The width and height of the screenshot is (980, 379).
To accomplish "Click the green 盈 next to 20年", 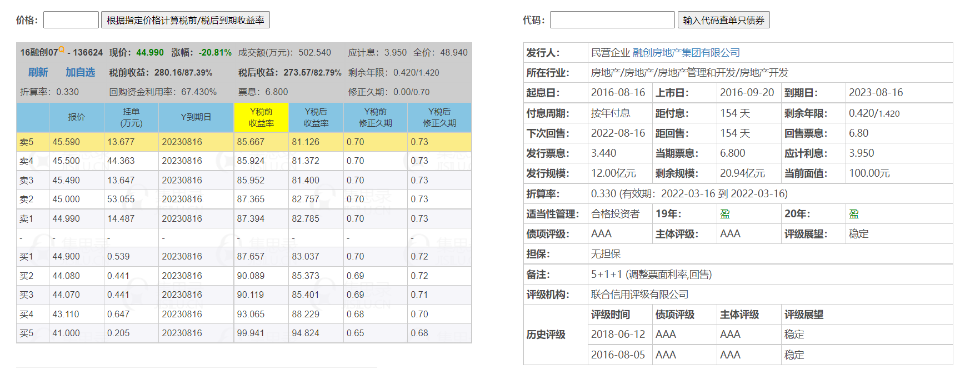I will 854,214.
